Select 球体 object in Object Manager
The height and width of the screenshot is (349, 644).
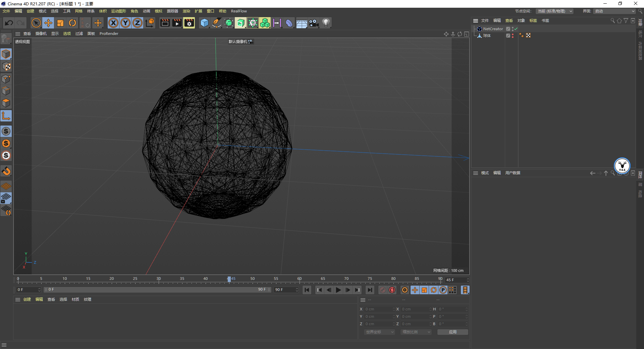[487, 36]
